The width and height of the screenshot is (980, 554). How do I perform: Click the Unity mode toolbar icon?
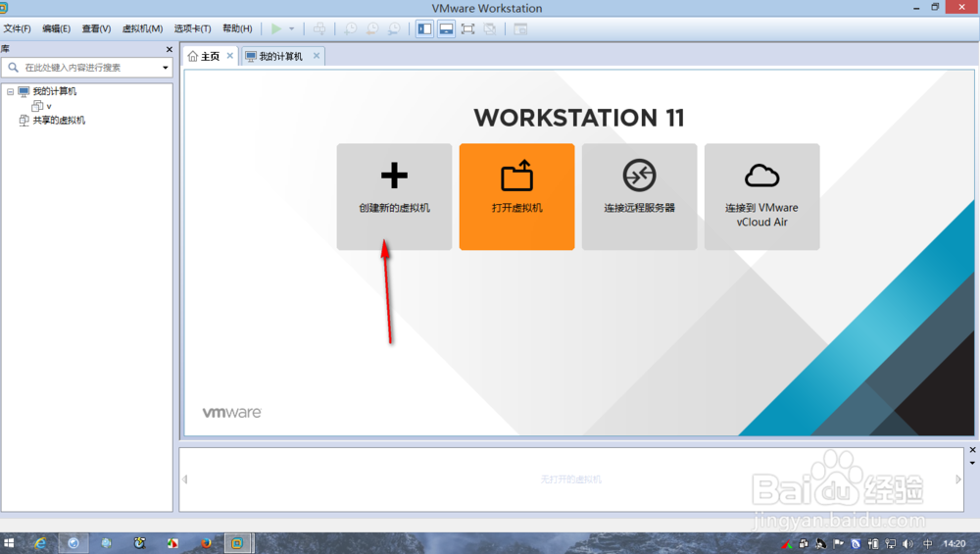(490, 28)
